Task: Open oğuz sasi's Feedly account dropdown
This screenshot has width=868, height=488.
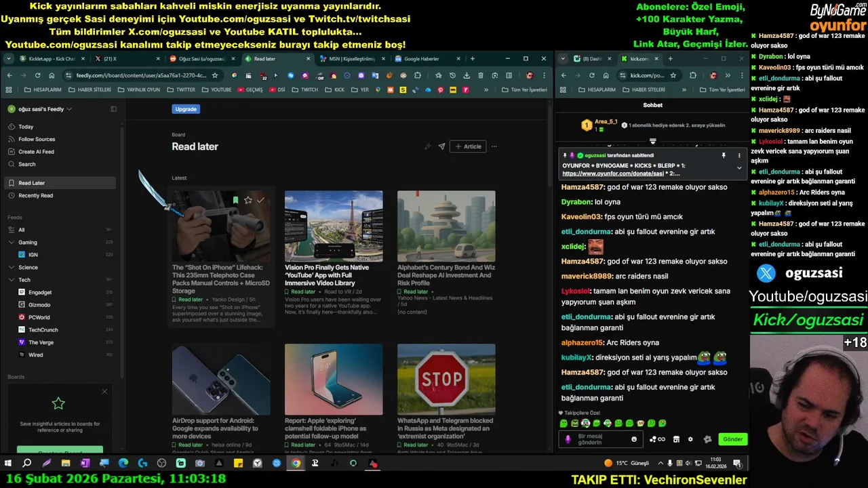Action: pos(40,109)
